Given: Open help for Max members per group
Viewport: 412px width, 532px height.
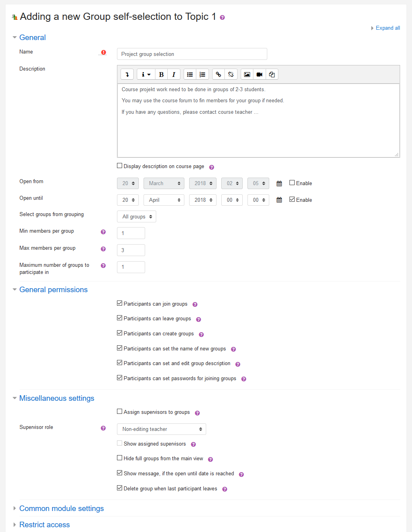Looking at the screenshot, I should 103,249.
